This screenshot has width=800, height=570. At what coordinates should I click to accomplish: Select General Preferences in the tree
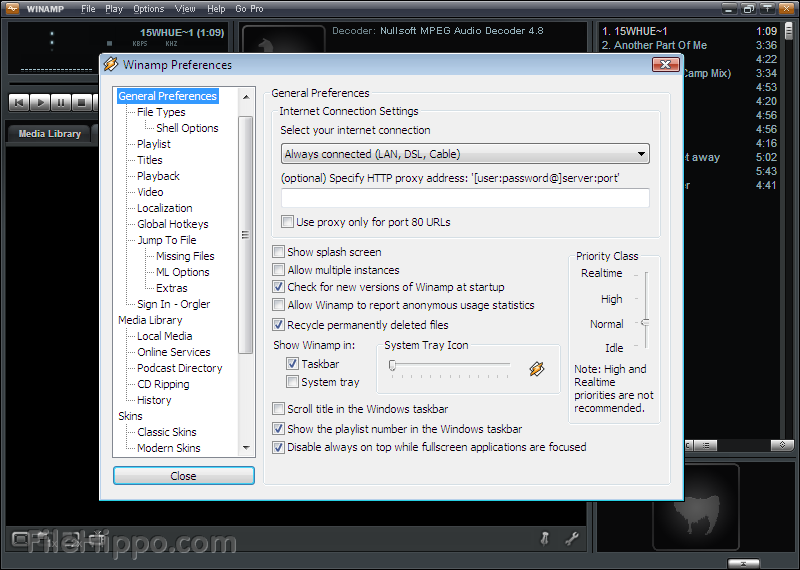pos(167,96)
